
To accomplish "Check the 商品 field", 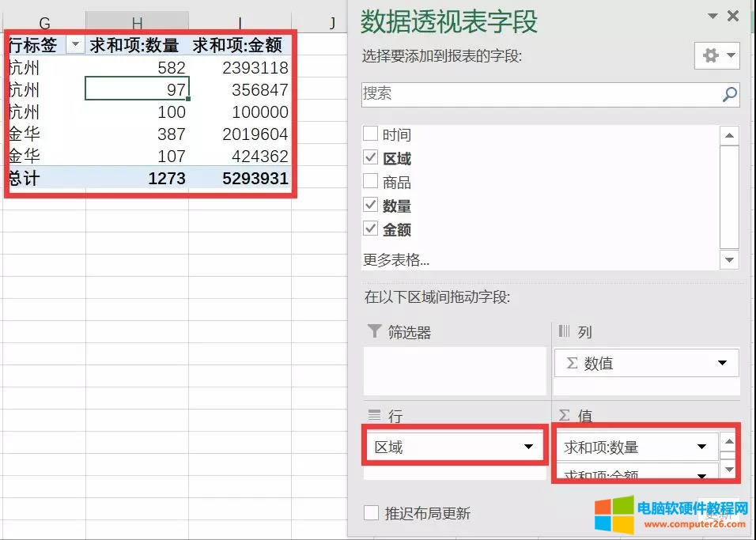I will tap(371, 181).
